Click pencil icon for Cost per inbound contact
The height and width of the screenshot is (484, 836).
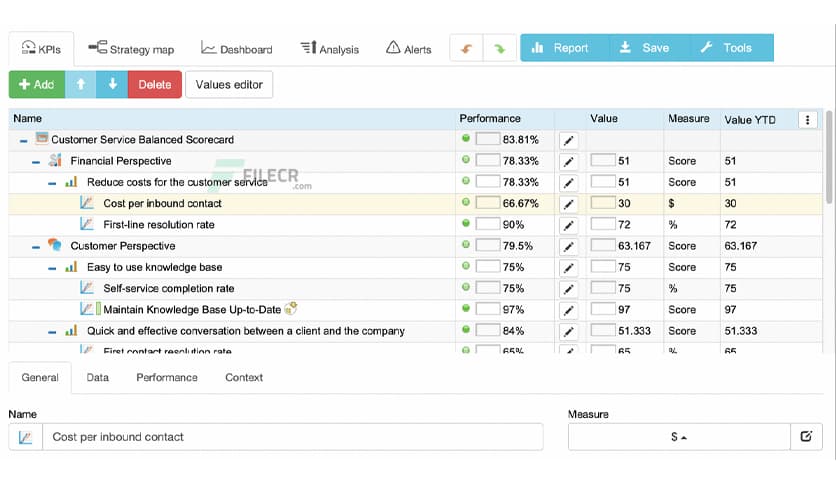pyautogui.click(x=568, y=204)
